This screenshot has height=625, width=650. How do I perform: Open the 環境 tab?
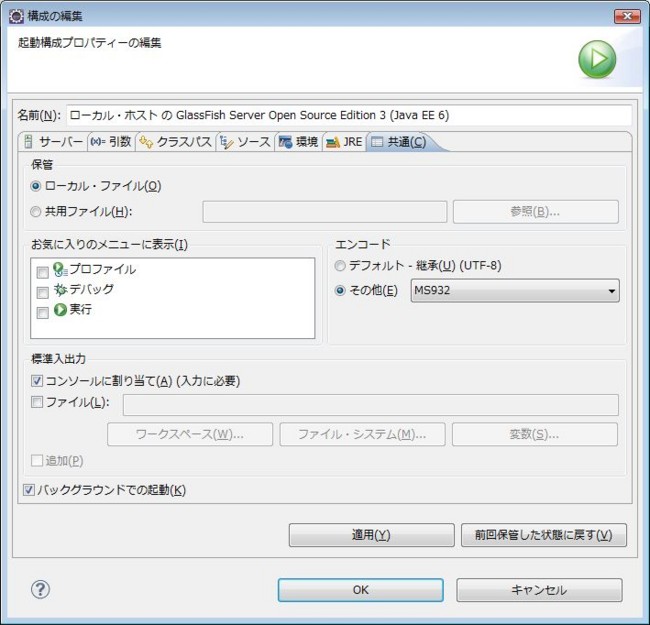[298, 142]
